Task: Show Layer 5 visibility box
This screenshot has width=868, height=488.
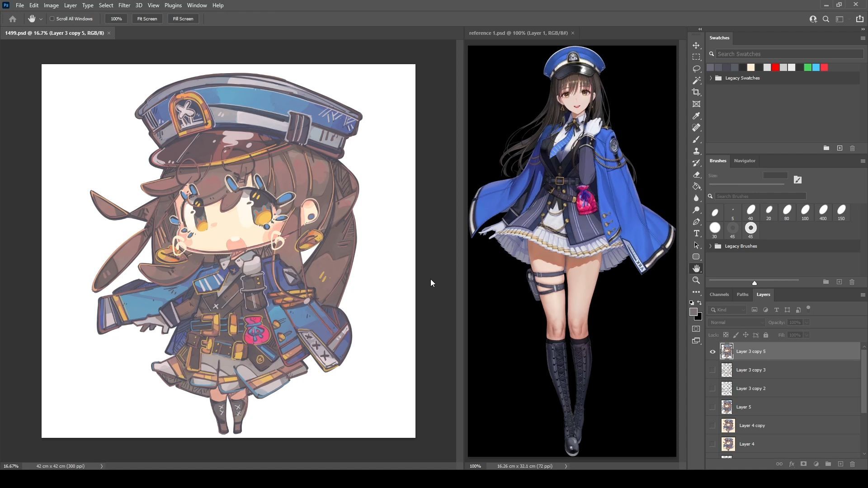Action: [712, 407]
